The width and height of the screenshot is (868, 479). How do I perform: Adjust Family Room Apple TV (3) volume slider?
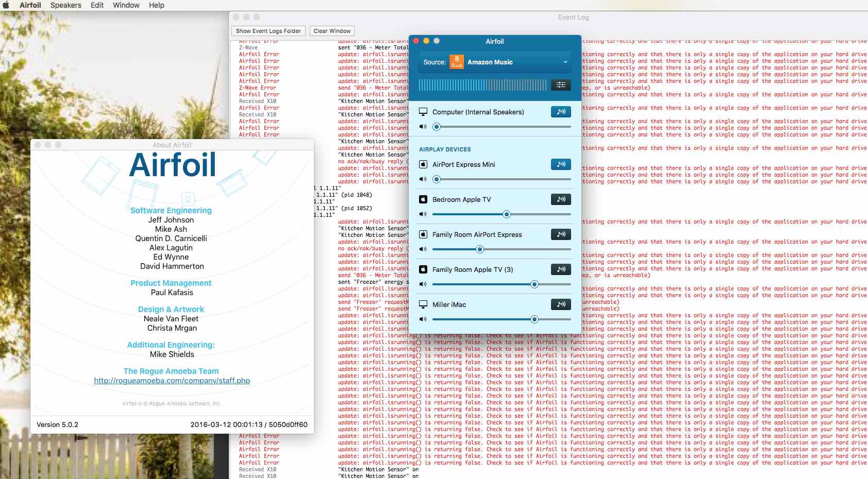(x=502, y=284)
